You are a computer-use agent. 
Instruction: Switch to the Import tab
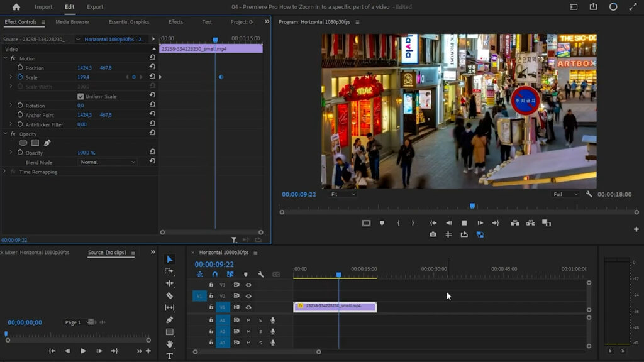(43, 7)
